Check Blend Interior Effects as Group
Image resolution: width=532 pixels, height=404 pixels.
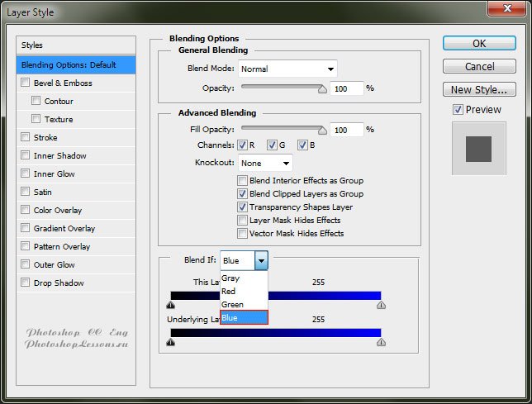click(x=242, y=181)
